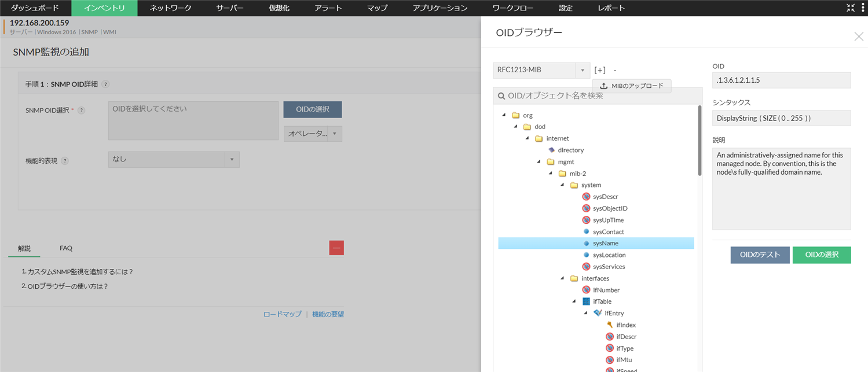Focus the OID/オブジェクト名を検索 search field
The height and width of the screenshot is (372, 868).
(x=598, y=95)
